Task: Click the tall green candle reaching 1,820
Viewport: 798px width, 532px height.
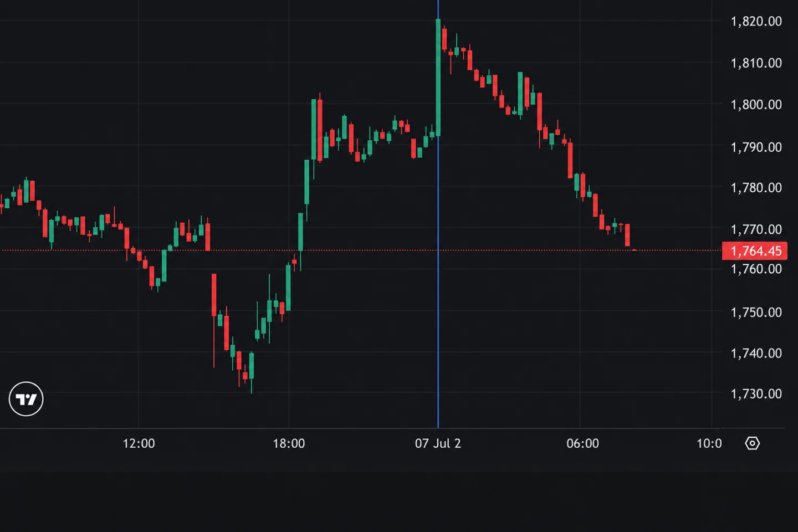Action: point(438,78)
